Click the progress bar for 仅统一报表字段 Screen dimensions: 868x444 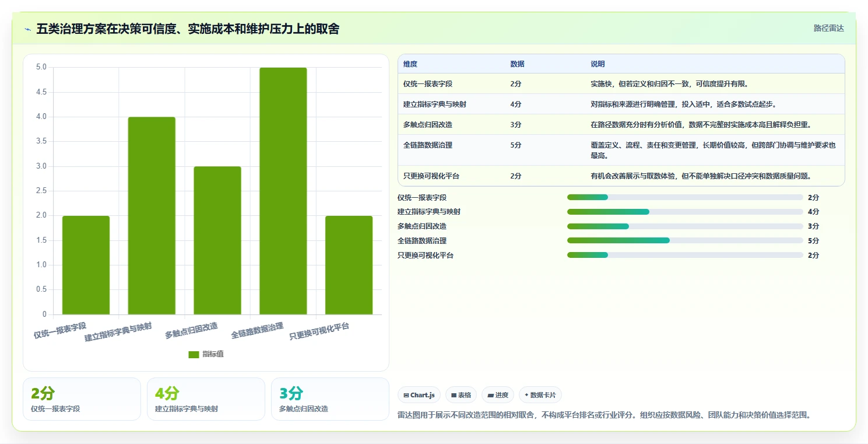(x=685, y=197)
